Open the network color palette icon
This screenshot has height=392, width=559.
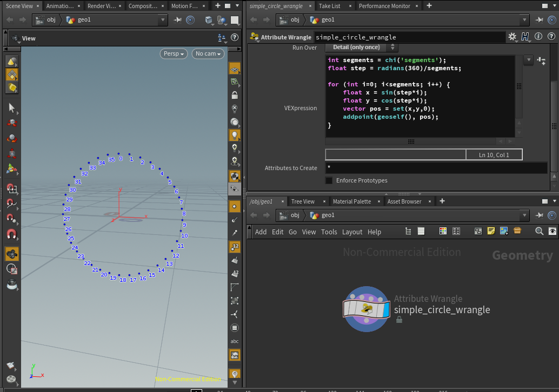[443, 232]
